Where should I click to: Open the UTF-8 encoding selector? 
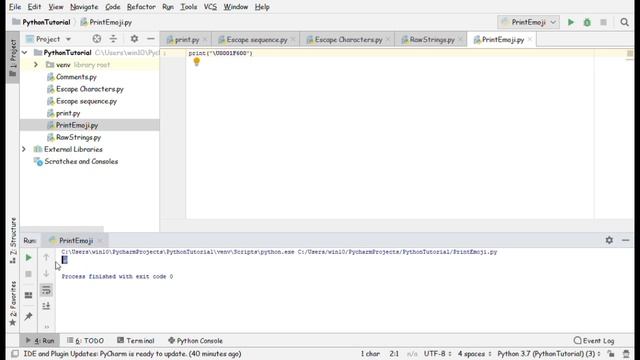coord(437,354)
